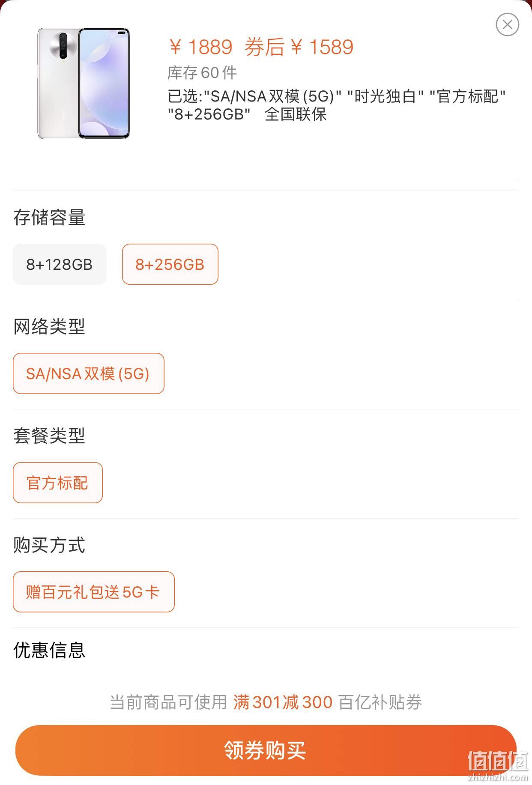Tap the 存储容量 section heading

49,218
